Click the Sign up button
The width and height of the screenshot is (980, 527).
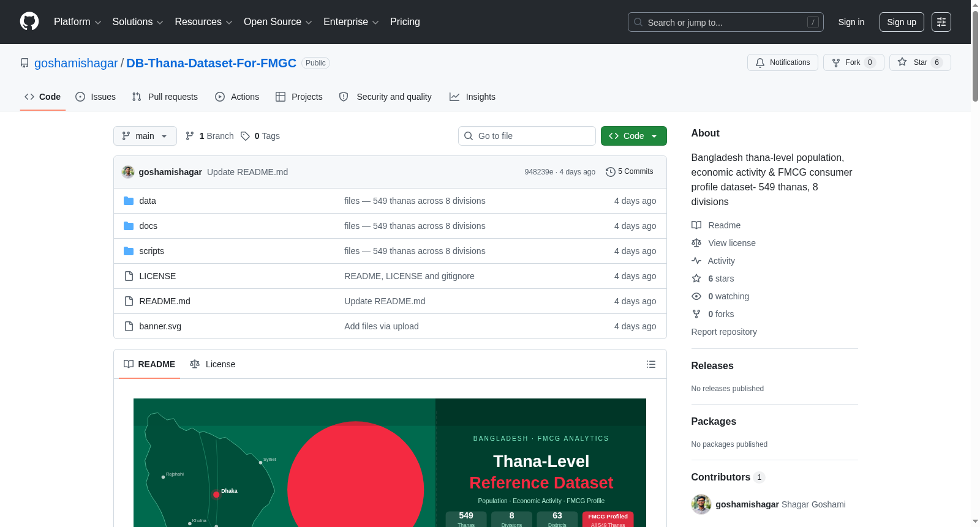(902, 22)
